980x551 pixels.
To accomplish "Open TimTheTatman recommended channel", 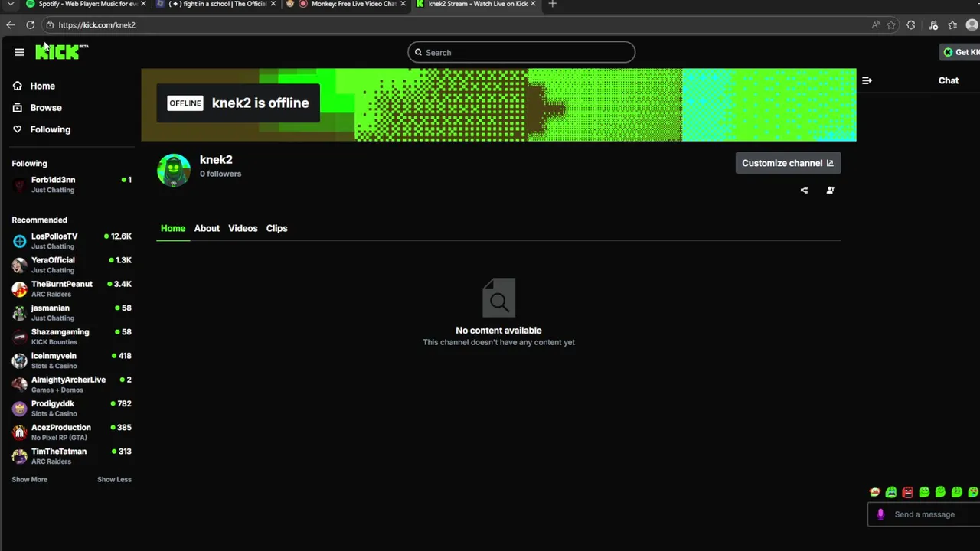I will point(72,456).
